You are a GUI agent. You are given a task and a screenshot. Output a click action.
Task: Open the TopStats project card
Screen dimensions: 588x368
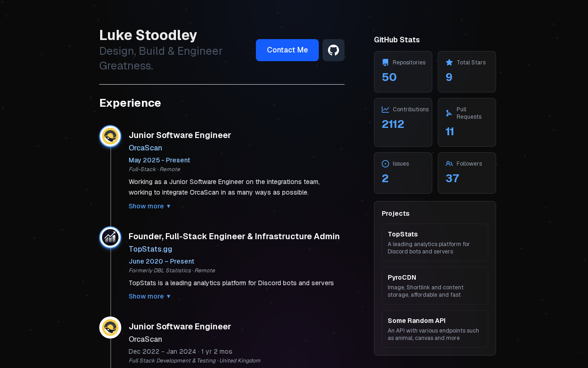pyautogui.click(x=435, y=242)
